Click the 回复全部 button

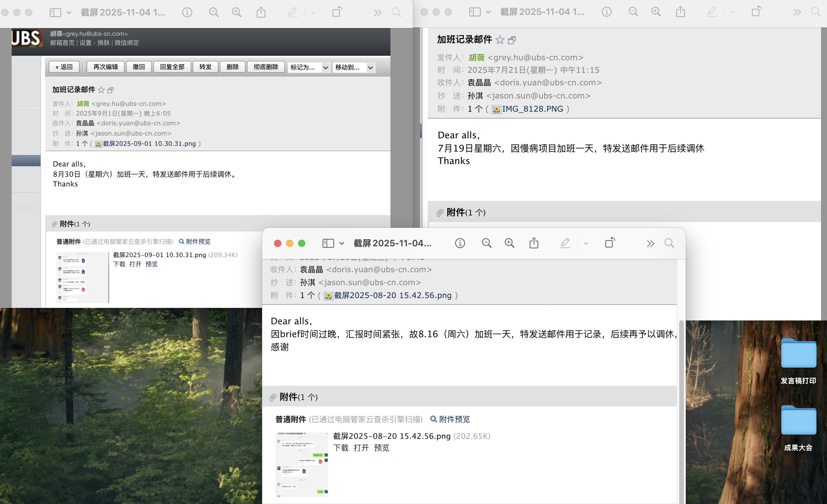click(172, 67)
